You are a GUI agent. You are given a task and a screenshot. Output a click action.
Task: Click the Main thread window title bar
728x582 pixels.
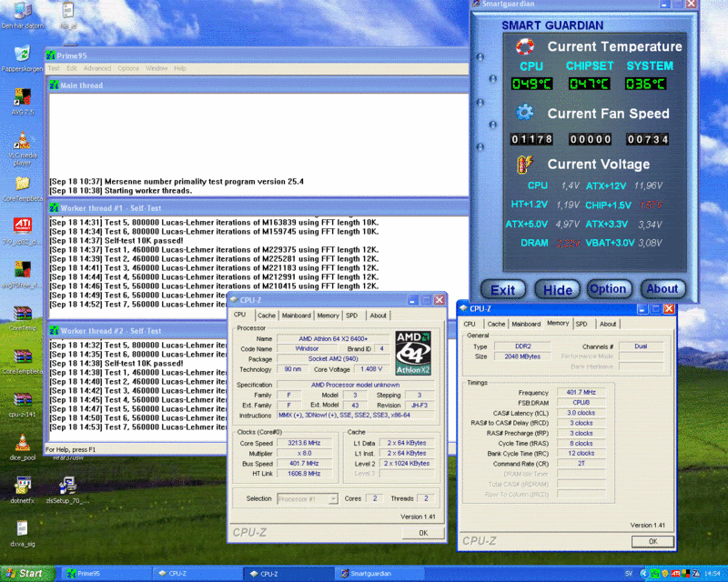click(x=258, y=85)
